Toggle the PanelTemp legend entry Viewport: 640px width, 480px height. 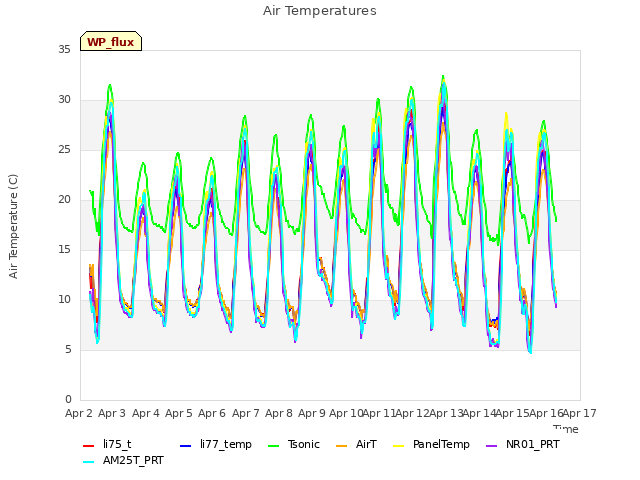(x=431, y=444)
